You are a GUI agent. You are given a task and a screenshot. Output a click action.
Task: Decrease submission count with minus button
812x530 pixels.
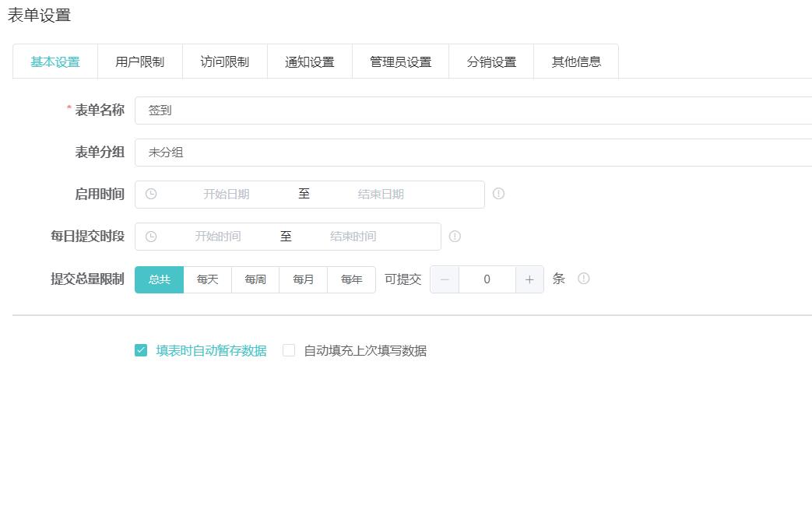(445, 279)
